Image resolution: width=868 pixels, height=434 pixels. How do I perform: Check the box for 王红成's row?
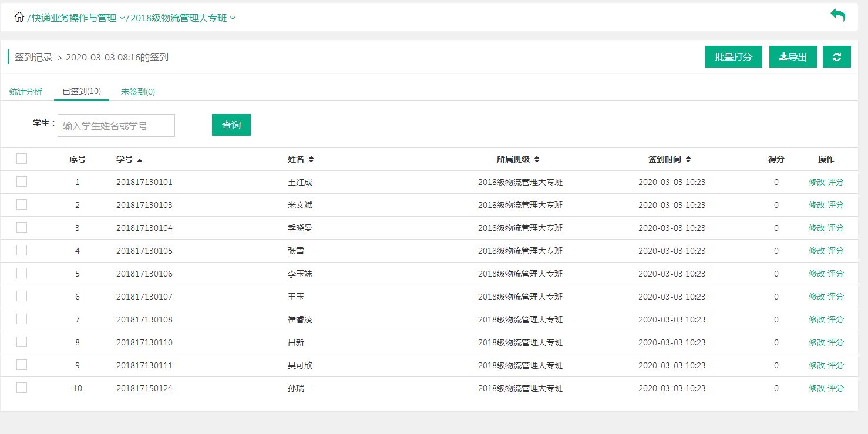click(x=22, y=181)
